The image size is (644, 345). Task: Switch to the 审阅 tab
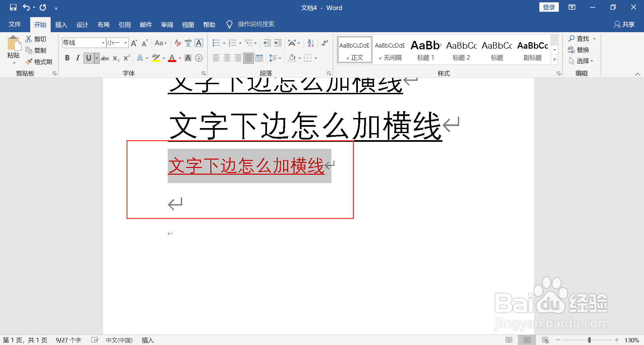point(167,25)
